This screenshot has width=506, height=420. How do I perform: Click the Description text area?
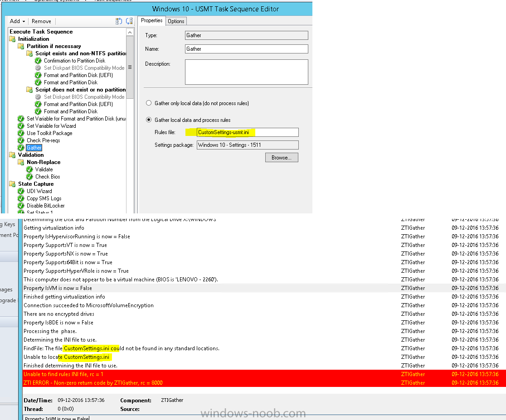point(247,72)
